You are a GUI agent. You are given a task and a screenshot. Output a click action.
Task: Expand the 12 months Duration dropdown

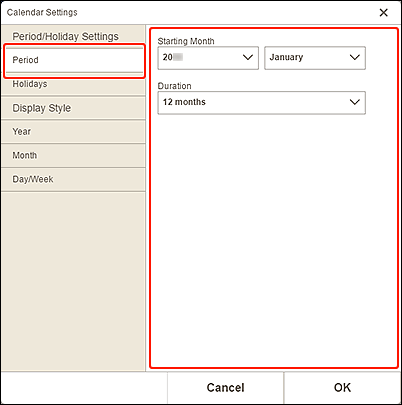pyautogui.click(x=261, y=102)
